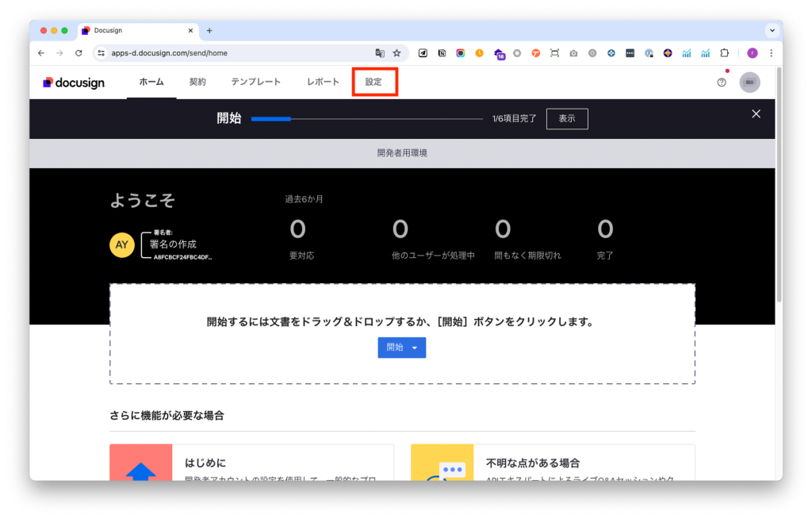Image resolution: width=812 pixels, height=519 pixels.
Task: Click the AY yellow avatar circle
Action: coord(121,244)
